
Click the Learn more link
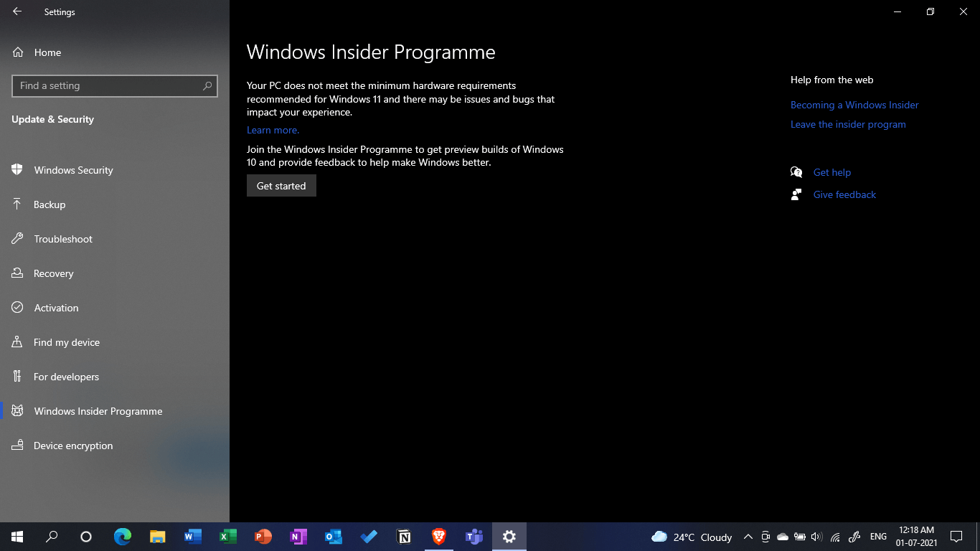point(273,130)
